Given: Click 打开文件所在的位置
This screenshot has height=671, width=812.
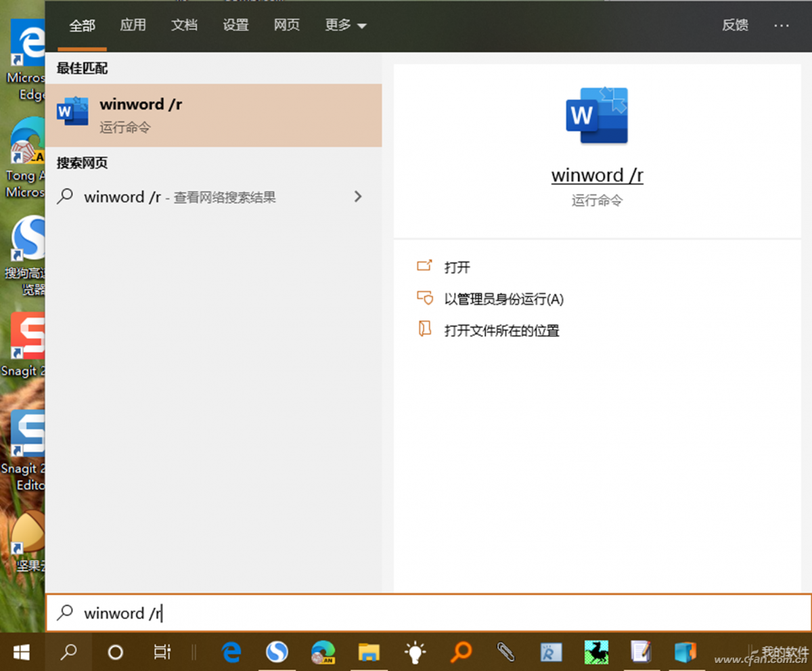Looking at the screenshot, I should pyautogui.click(x=501, y=331).
